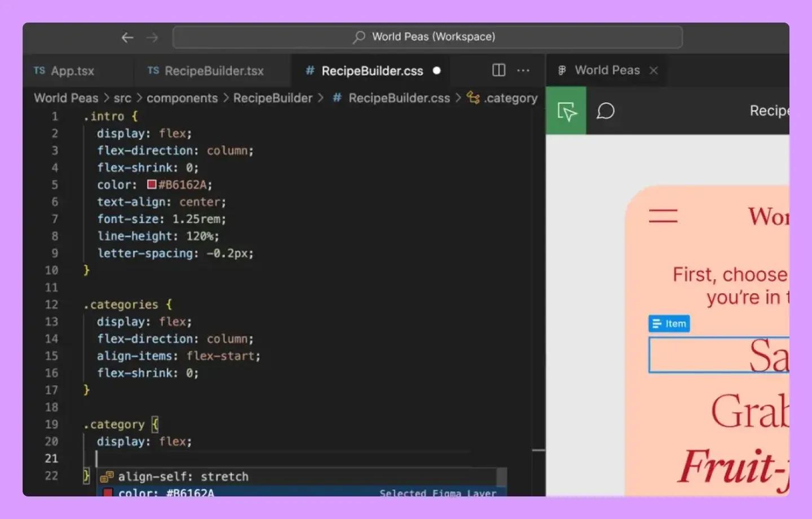This screenshot has width=812, height=519.
Task: Expand the components breadcrumb item
Action: [x=182, y=98]
